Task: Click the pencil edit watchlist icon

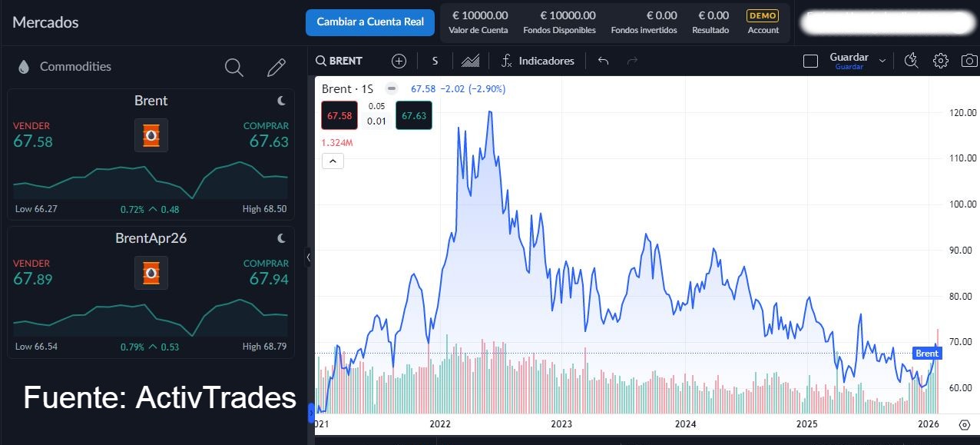Action: 276,68
